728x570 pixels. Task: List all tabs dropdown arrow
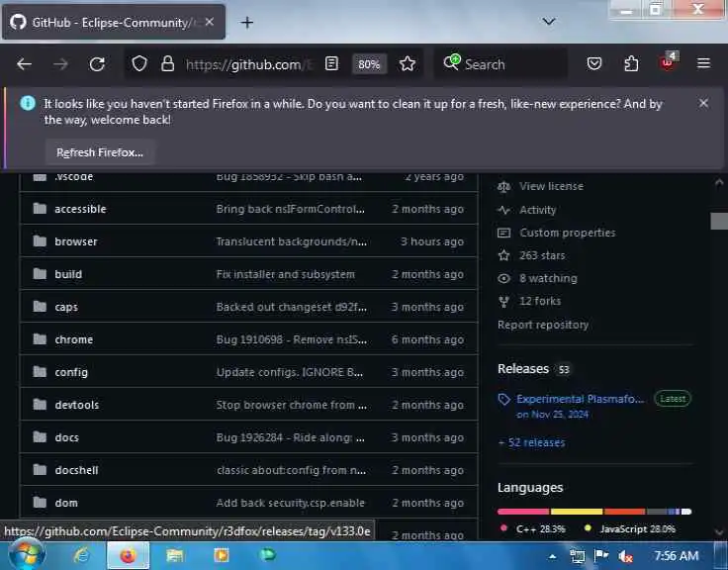pos(549,22)
